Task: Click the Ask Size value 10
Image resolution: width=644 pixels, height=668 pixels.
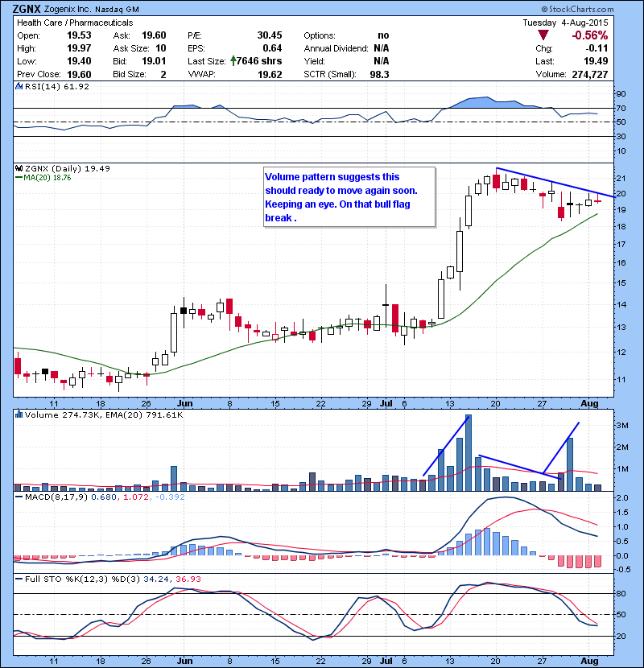Action: coord(161,47)
